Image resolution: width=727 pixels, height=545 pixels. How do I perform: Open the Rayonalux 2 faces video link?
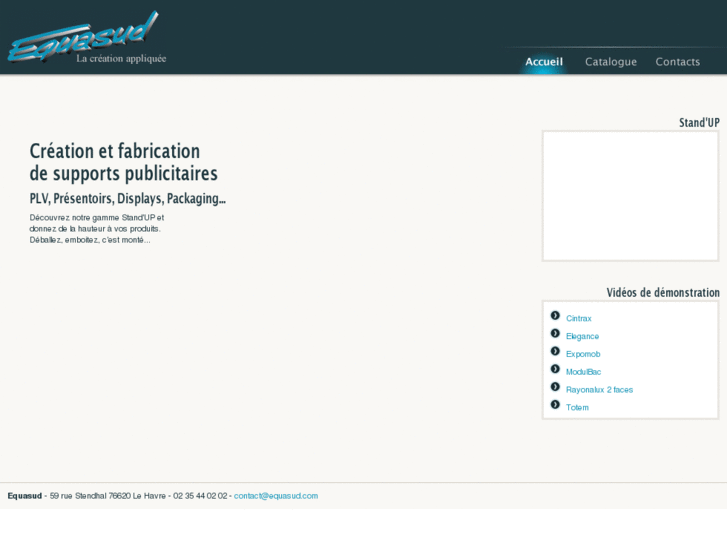[599, 390]
